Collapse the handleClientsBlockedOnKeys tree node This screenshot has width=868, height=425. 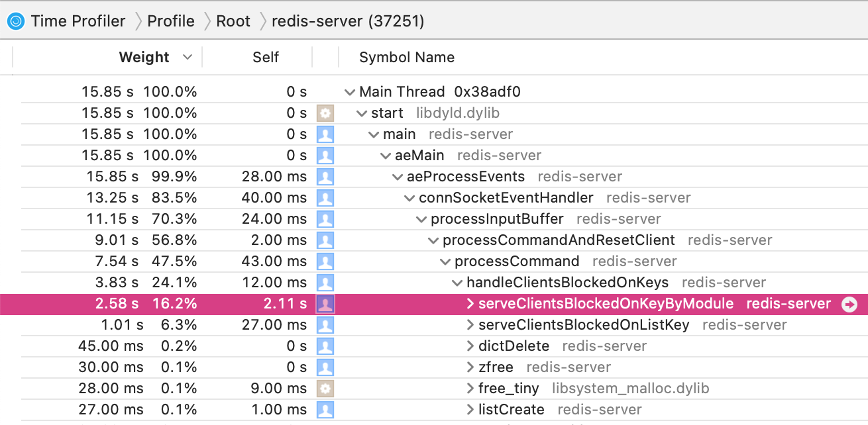tap(457, 283)
